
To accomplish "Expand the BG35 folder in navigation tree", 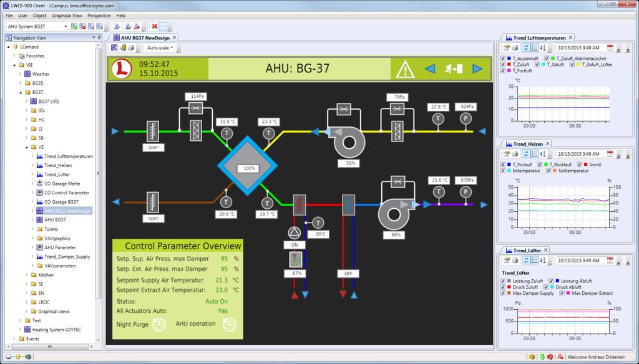I will tap(21, 83).
